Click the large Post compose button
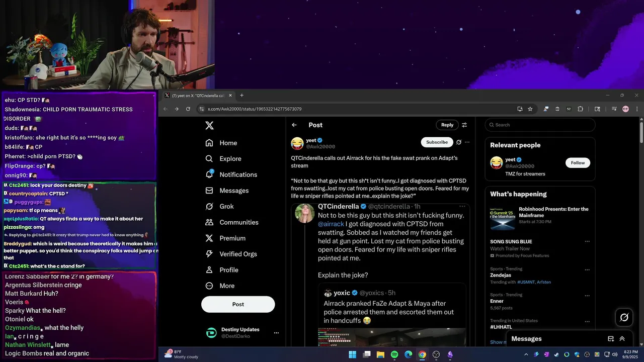 pos(238,304)
